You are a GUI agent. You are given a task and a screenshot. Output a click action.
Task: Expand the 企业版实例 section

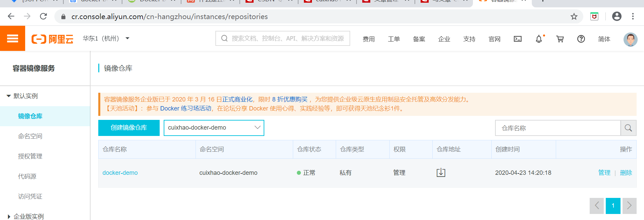(9, 217)
